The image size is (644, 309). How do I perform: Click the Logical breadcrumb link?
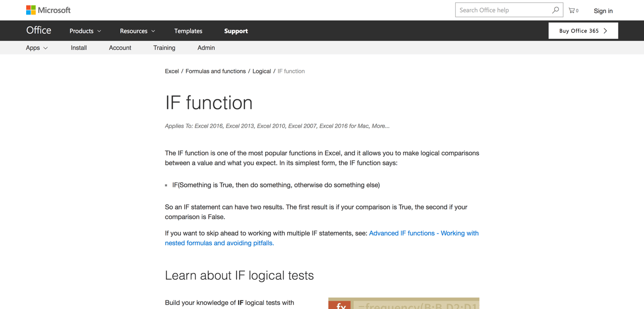[262, 71]
